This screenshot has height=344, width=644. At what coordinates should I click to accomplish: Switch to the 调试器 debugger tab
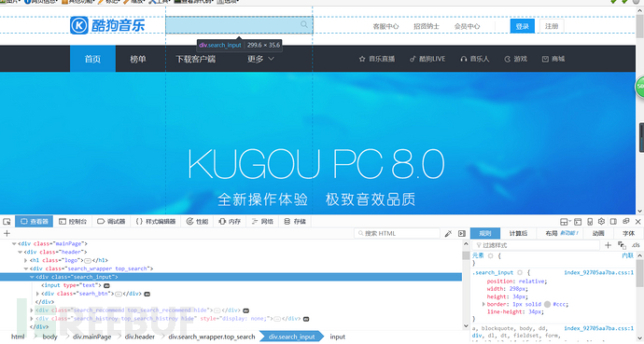111,221
